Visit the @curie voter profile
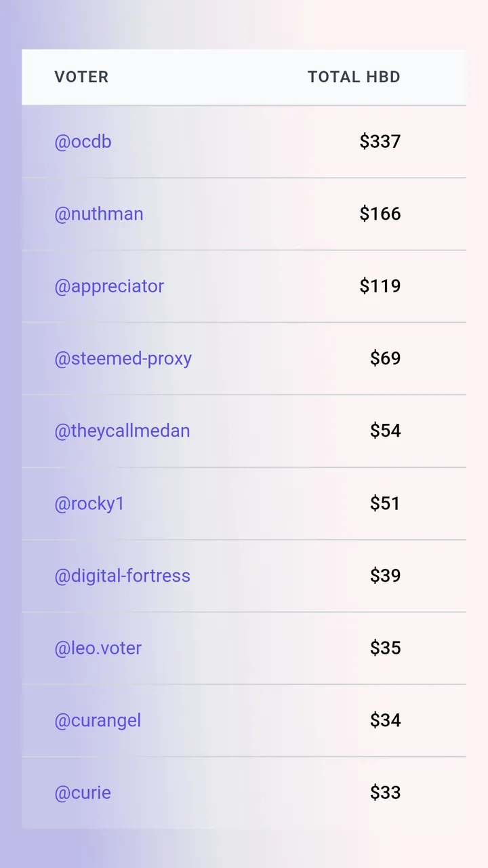Viewport: 488px width, 868px height. click(x=83, y=793)
